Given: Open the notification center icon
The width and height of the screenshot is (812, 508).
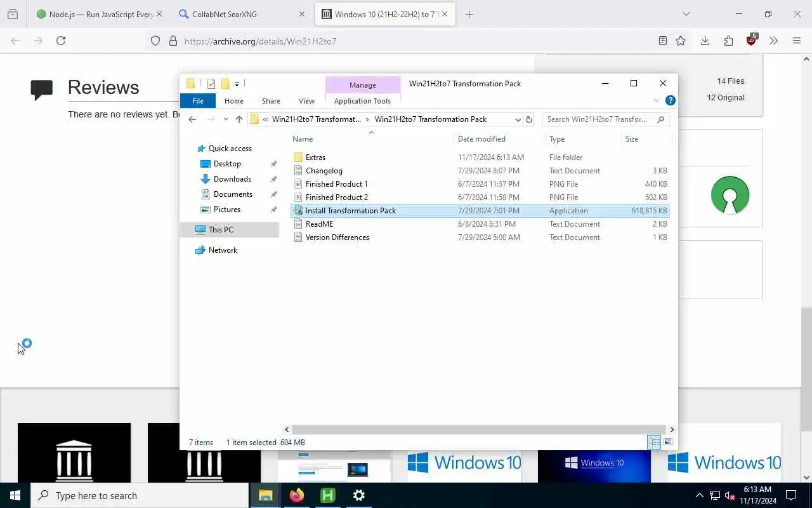Looking at the screenshot, I should pos(792,495).
